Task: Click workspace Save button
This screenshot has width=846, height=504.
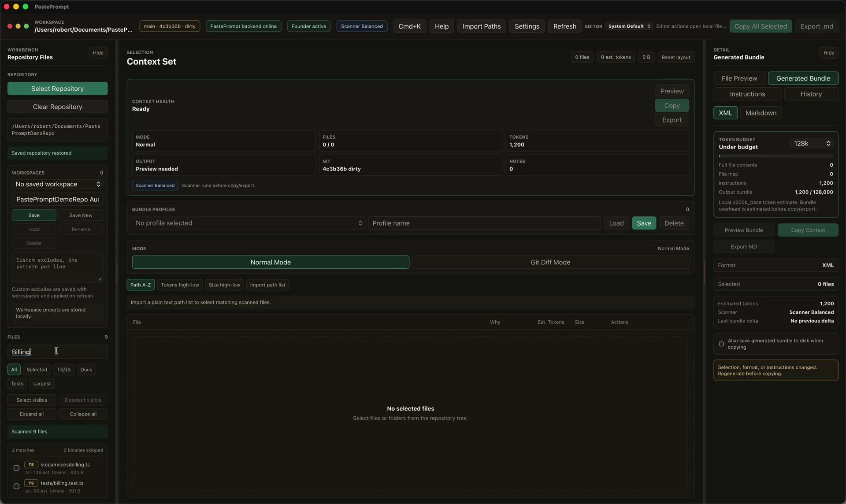Action: tap(34, 215)
